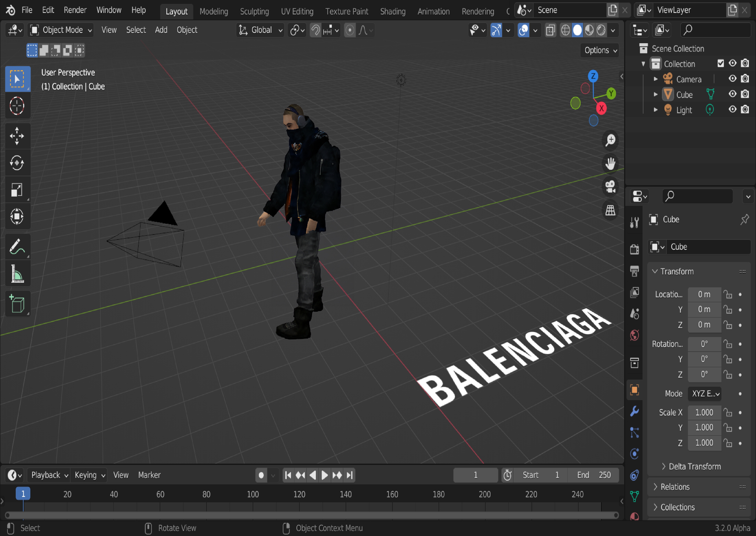Viewport: 756px width, 536px height.
Task: Switch to Wireframe viewport shading
Action: [565, 30]
